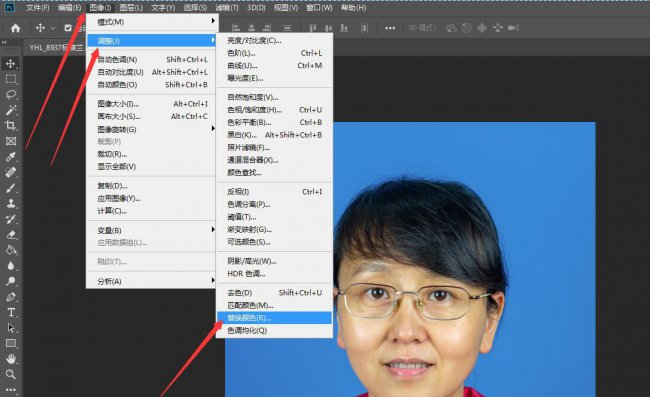Choose 画布大小(S)... menu entry
The height and width of the screenshot is (397, 650).
pos(152,116)
